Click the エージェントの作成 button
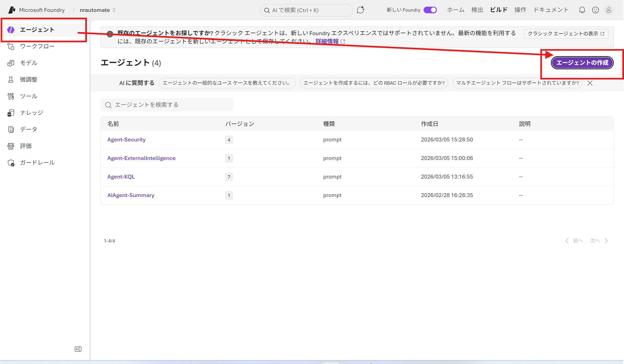624x364 pixels. click(x=582, y=63)
